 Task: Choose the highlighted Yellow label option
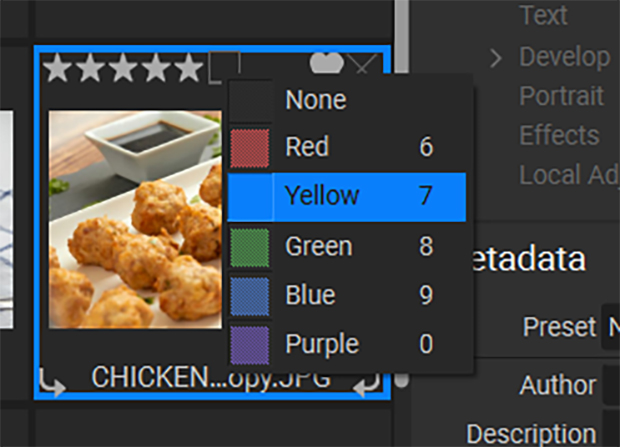pos(347,197)
